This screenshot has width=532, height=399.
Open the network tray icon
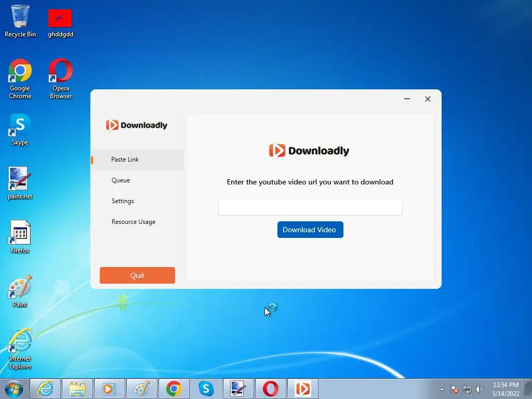click(x=467, y=389)
